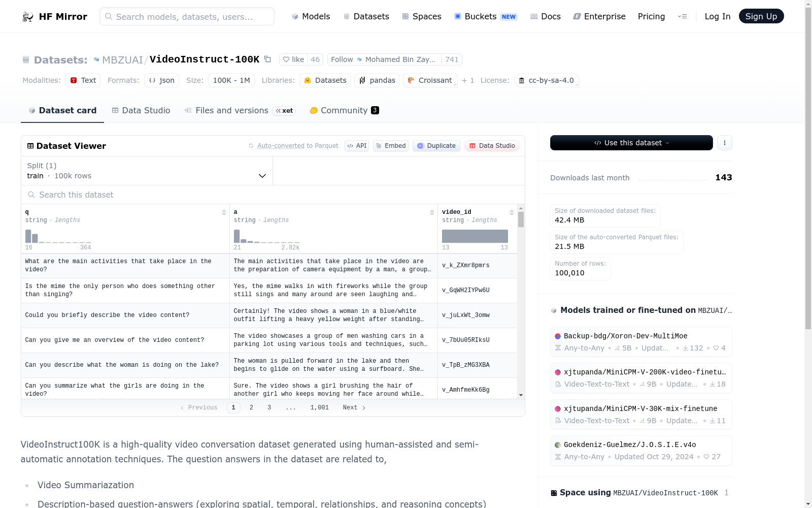Image resolution: width=812 pixels, height=508 pixels.
Task: Click the Log In link
Action: [x=718, y=16]
